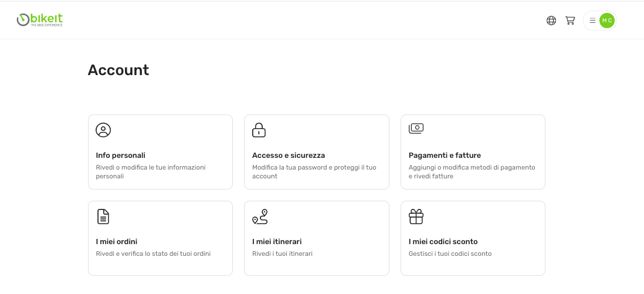Click the route map-pin icon
Viewport: 644px width, 294px height.
pyautogui.click(x=260, y=217)
